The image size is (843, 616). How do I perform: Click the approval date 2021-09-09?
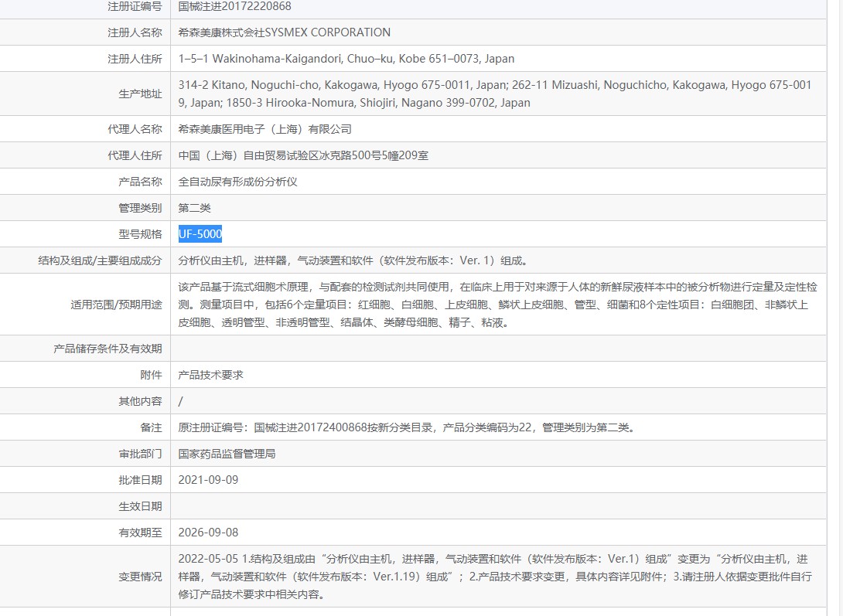209,479
